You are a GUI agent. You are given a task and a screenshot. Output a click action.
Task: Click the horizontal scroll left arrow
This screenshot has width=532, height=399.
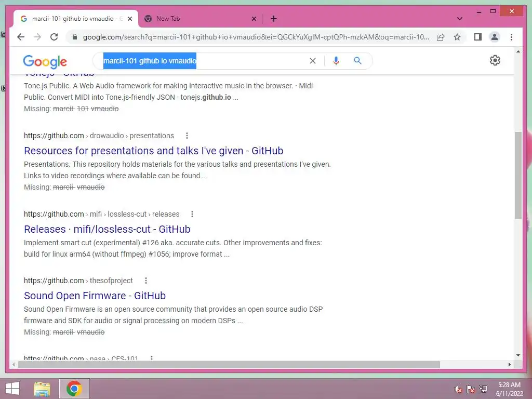pyautogui.click(x=14, y=364)
